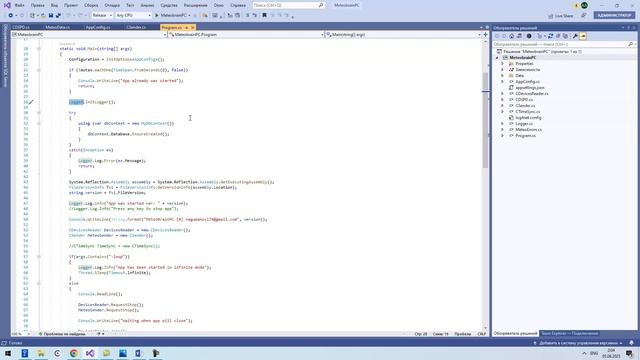Click the notifications bell in status bar
Viewport: 640px width, 360px height.
point(631,343)
